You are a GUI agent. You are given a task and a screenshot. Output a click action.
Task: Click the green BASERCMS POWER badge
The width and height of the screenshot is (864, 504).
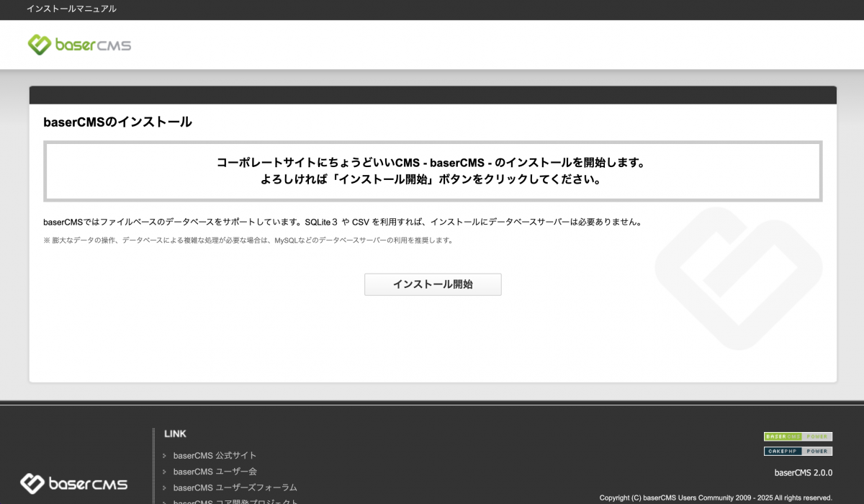(798, 436)
